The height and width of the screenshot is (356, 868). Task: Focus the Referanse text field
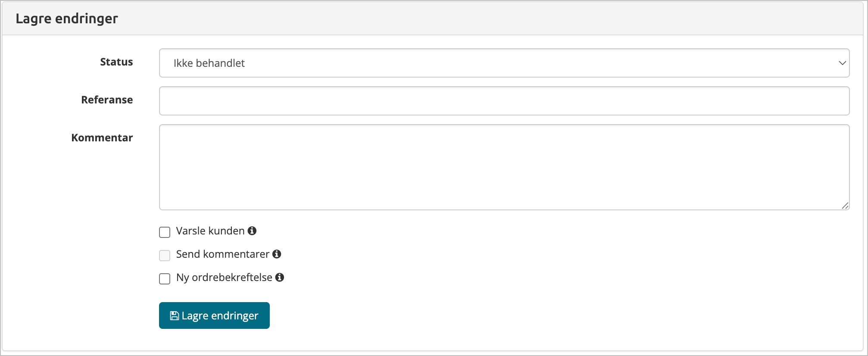coord(503,101)
